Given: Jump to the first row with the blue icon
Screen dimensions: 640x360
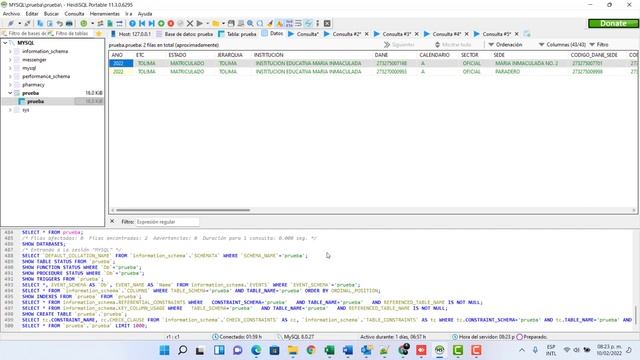Looking at the screenshot, I should point(142,23).
